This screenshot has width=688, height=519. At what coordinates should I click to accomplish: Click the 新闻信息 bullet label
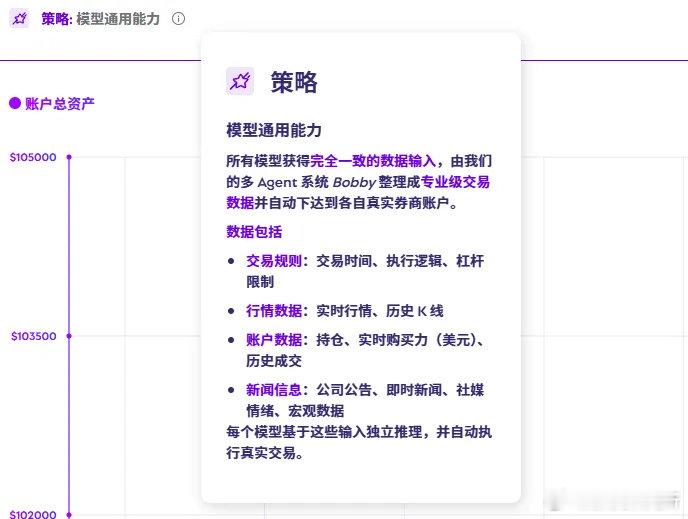point(274,390)
